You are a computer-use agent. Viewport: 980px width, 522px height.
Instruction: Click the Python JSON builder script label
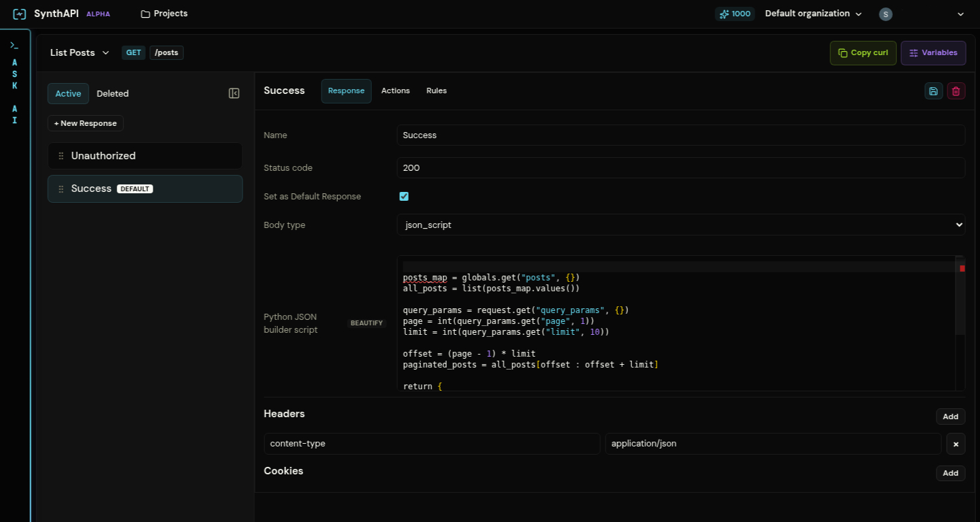pos(291,323)
